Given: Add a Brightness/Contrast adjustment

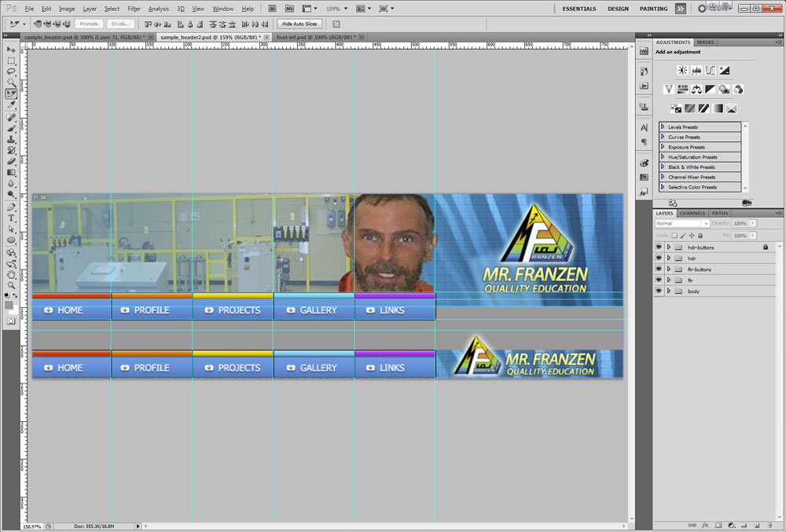Looking at the screenshot, I should coord(682,71).
